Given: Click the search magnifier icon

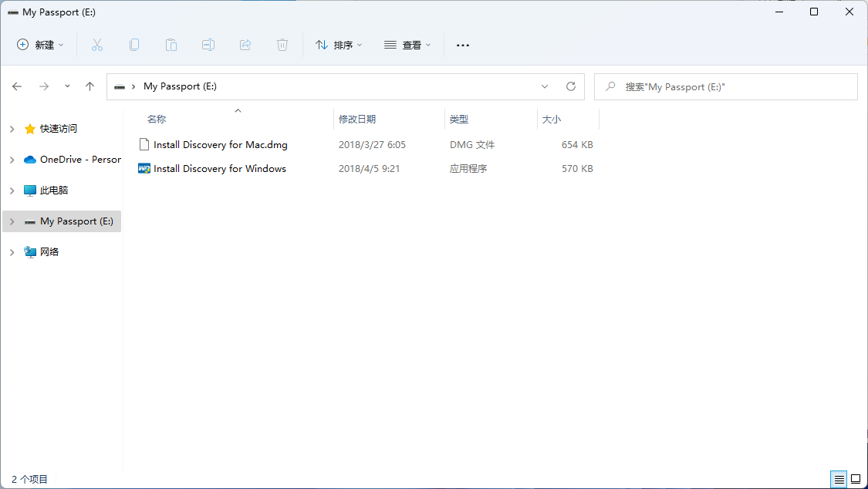Looking at the screenshot, I should 610,87.
